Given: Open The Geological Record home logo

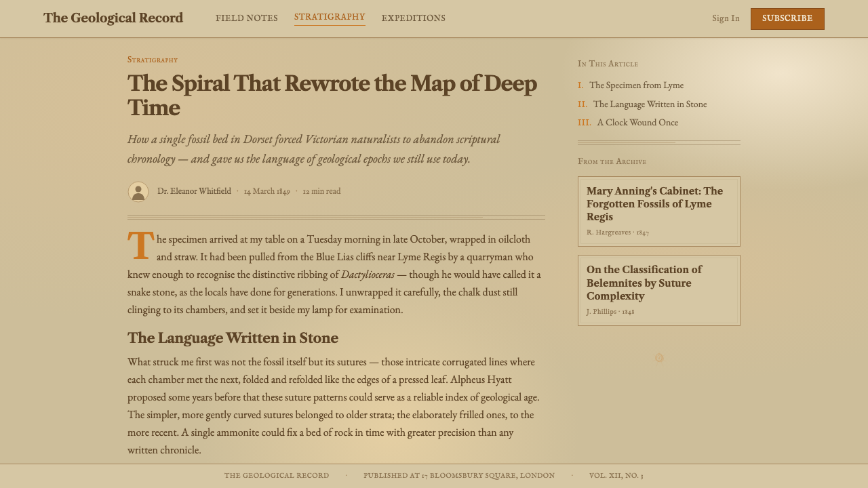Looking at the screenshot, I should [x=113, y=18].
